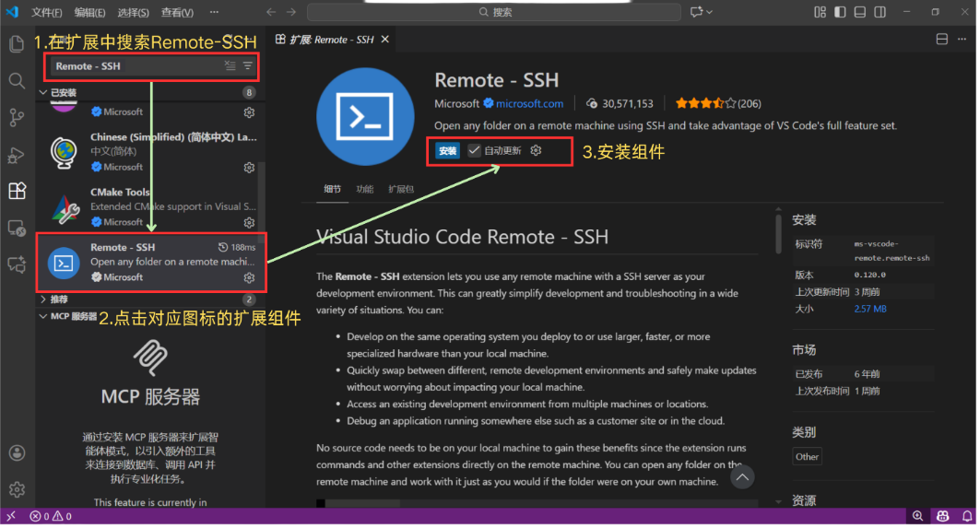Install the Remote - SSH extension
Screen dimensions: 980x528
point(447,150)
